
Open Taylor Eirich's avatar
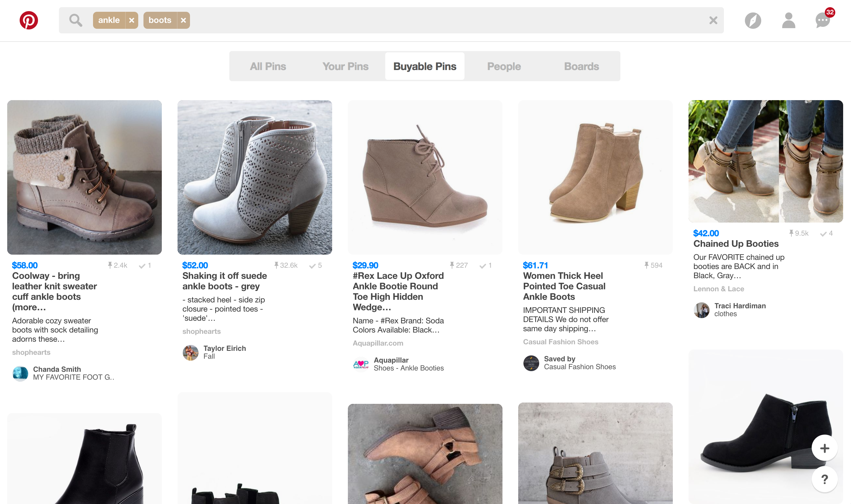coord(191,353)
